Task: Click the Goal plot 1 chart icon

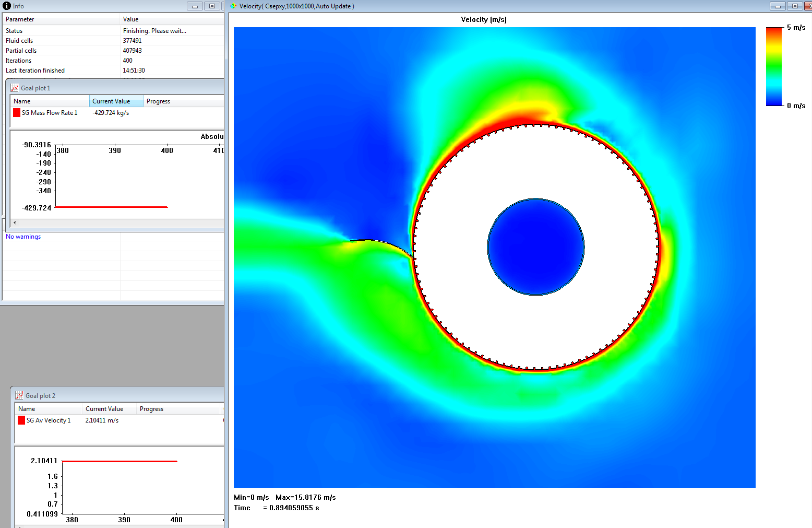Action: [15, 88]
